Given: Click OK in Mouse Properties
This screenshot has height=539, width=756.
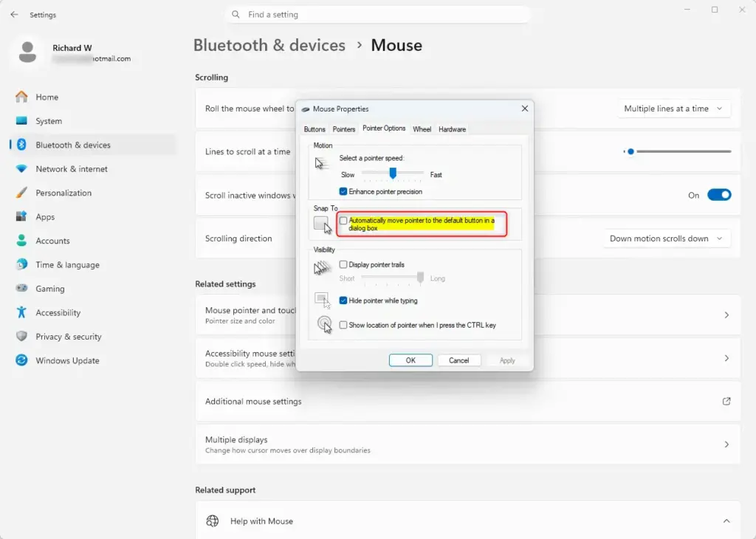Looking at the screenshot, I should [410, 360].
